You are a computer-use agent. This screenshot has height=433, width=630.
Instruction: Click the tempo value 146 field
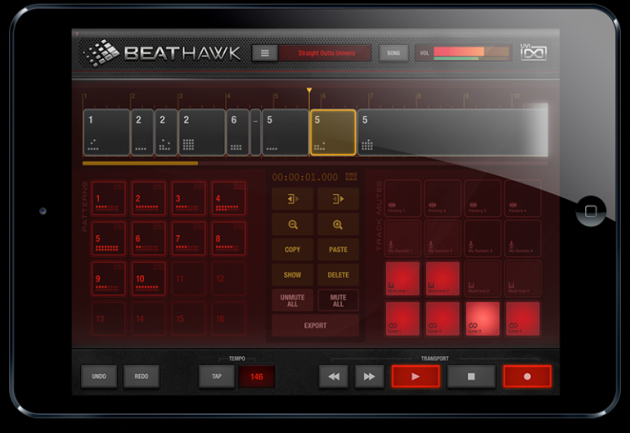click(257, 377)
